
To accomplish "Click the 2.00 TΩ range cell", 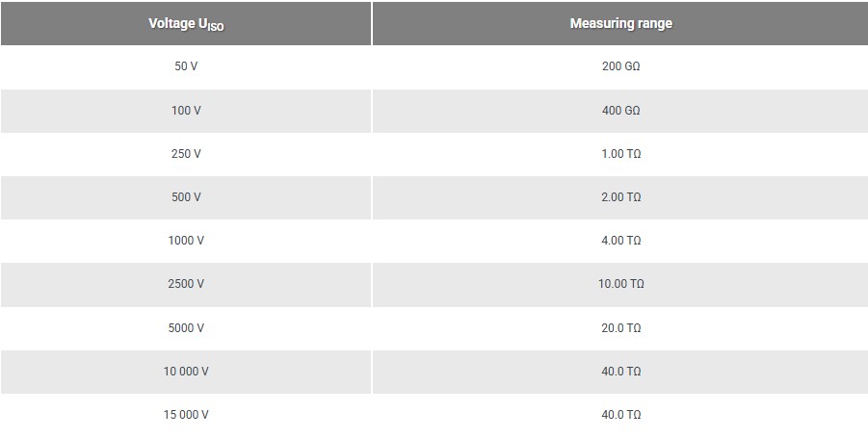I will pos(620,197).
